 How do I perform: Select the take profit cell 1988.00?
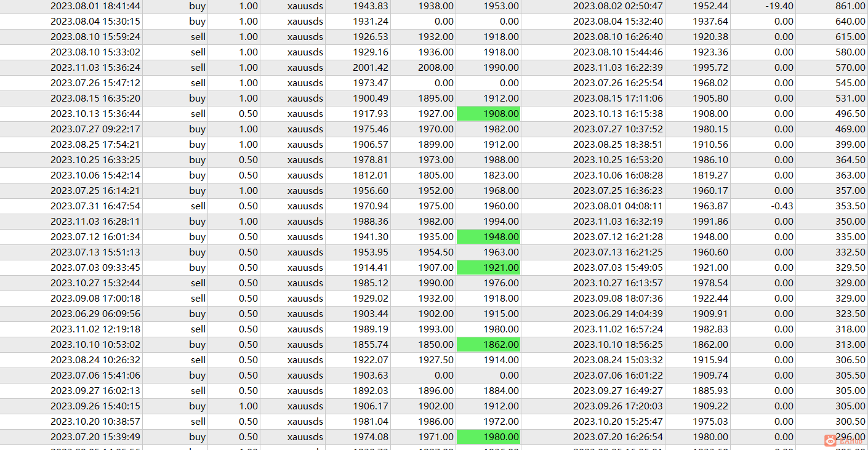(501, 160)
